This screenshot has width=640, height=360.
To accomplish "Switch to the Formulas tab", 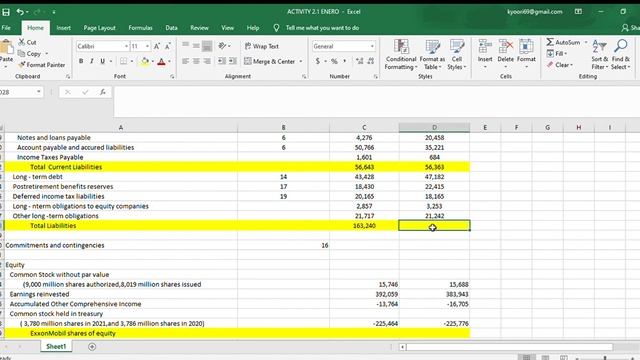I will 140,28.
